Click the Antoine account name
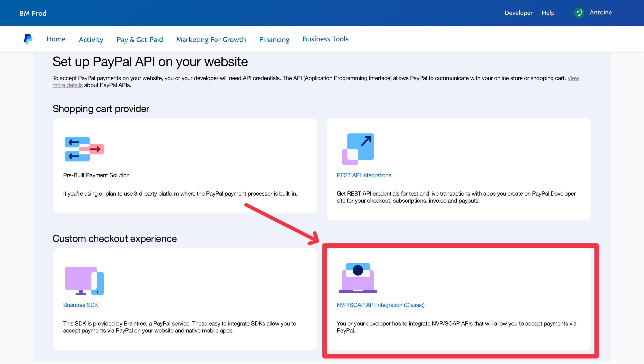This screenshot has height=364, width=644. pyautogui.click(x=600, y=12)
